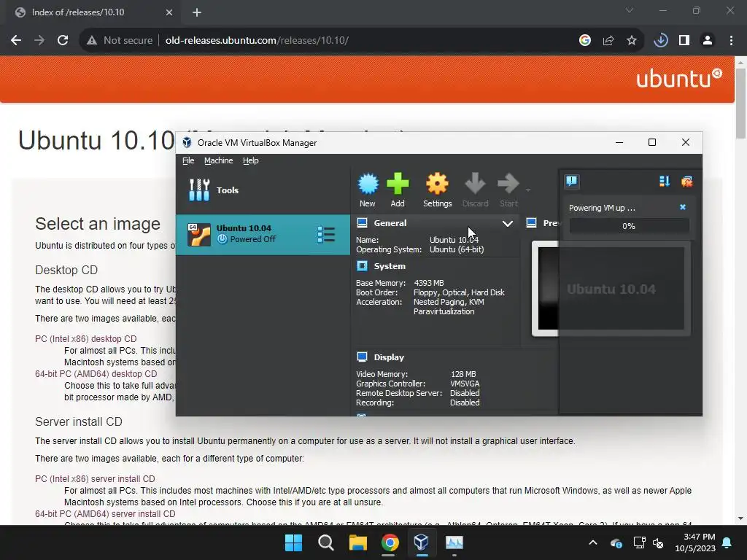Open the File menu in VirtualBox
Image resolution: width=747 pixels, height=560 pixels.
188,160
